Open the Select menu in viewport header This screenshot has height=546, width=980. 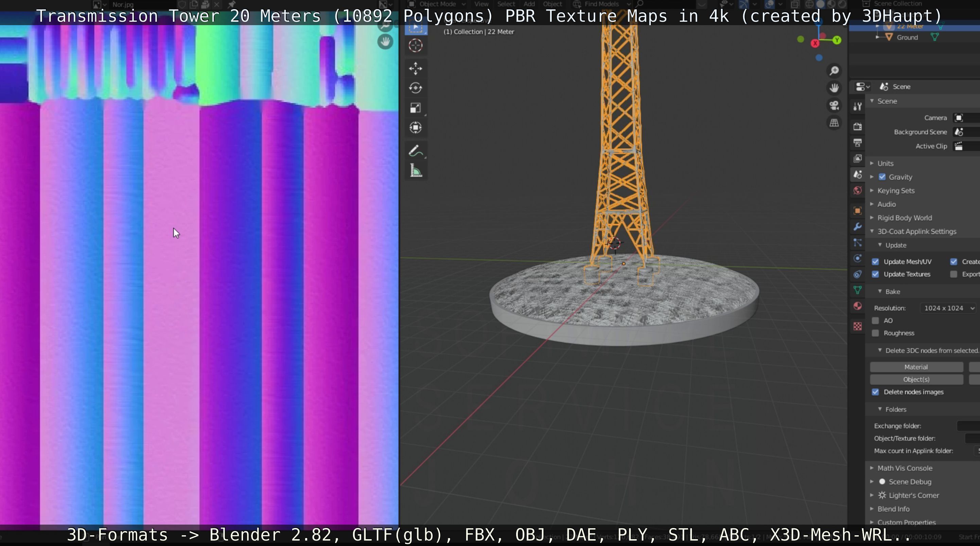(x=506, y=4)
